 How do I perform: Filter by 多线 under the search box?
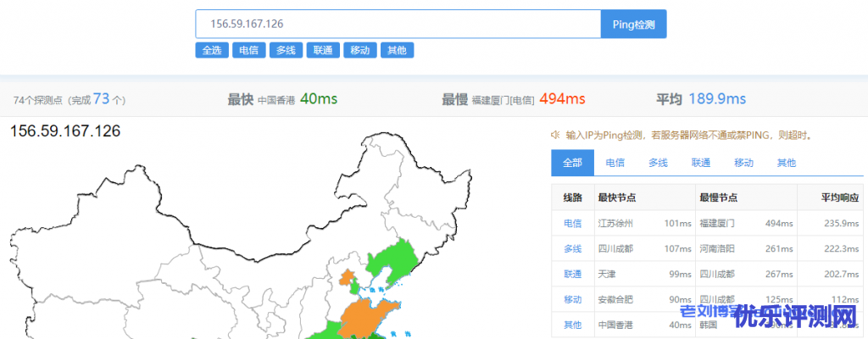[x=287, y=50]
